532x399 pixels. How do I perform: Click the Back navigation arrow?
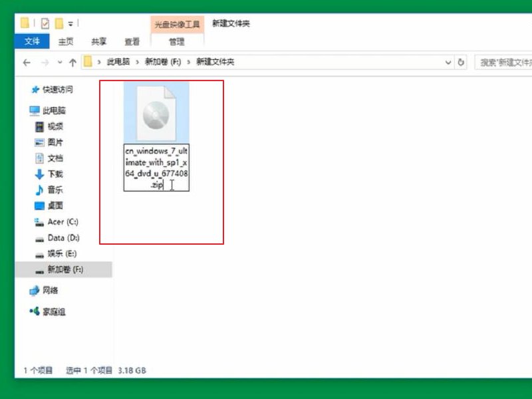click(26, 63)
